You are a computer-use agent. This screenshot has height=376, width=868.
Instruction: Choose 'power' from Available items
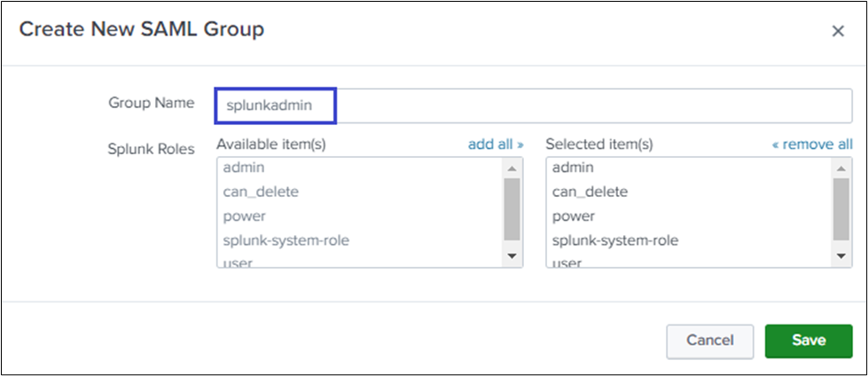tap(245, 215)
